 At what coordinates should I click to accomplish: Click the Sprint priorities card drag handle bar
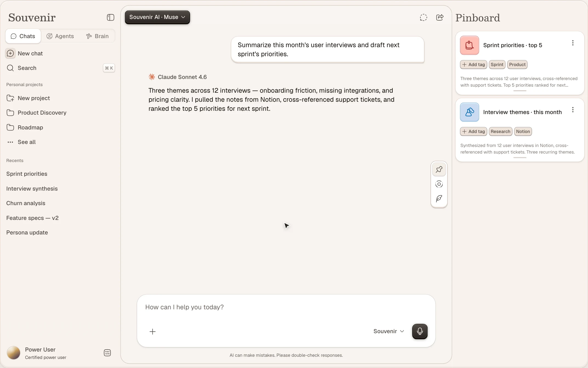pos(520,91)
